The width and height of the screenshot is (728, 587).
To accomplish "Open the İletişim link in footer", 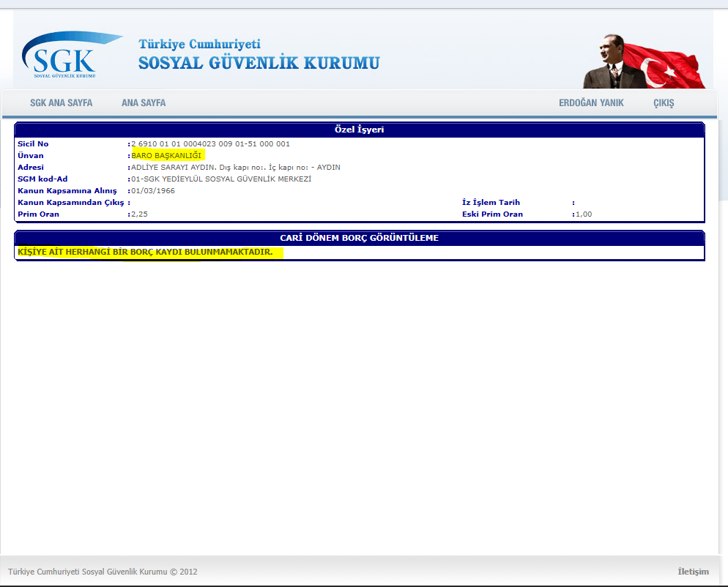I will point(693,572).
